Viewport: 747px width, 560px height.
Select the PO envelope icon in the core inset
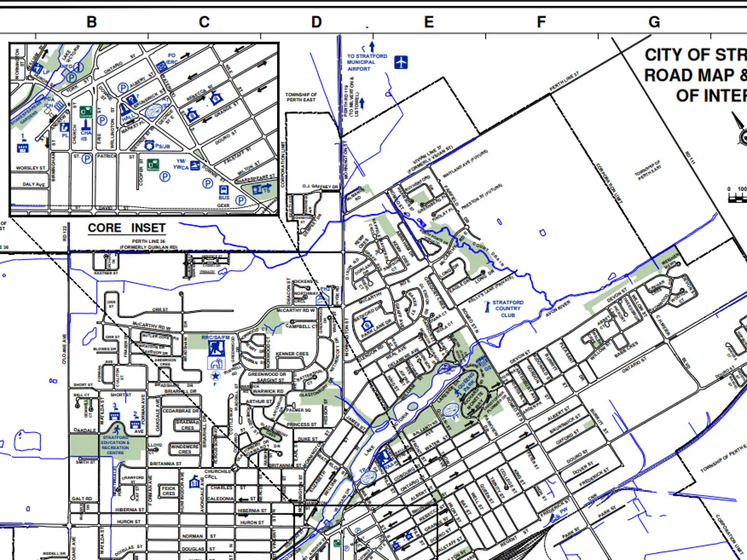(162, 67)
